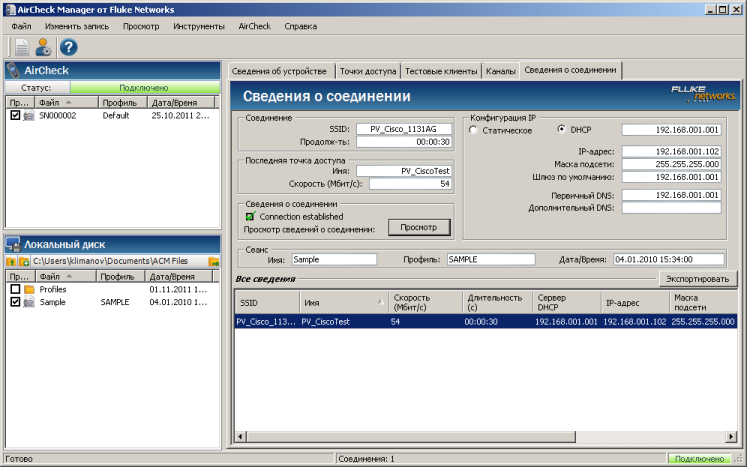Click the Шлюз по умолчанию field

point(671,177)
